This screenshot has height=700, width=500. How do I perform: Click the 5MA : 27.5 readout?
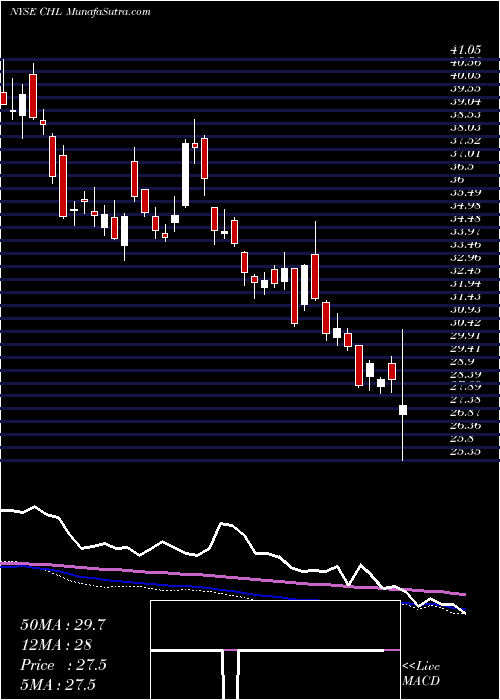coord(58,685)
